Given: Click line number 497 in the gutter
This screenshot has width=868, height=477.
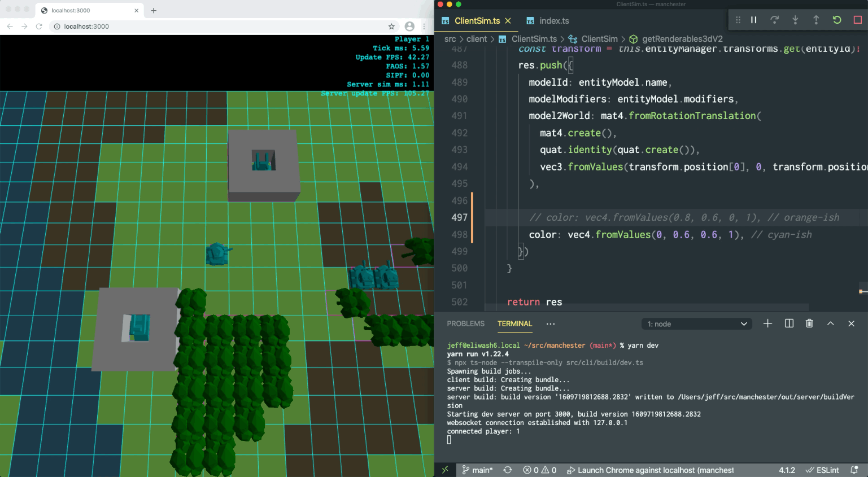Looking at the screenshot, I should point(459,217).
